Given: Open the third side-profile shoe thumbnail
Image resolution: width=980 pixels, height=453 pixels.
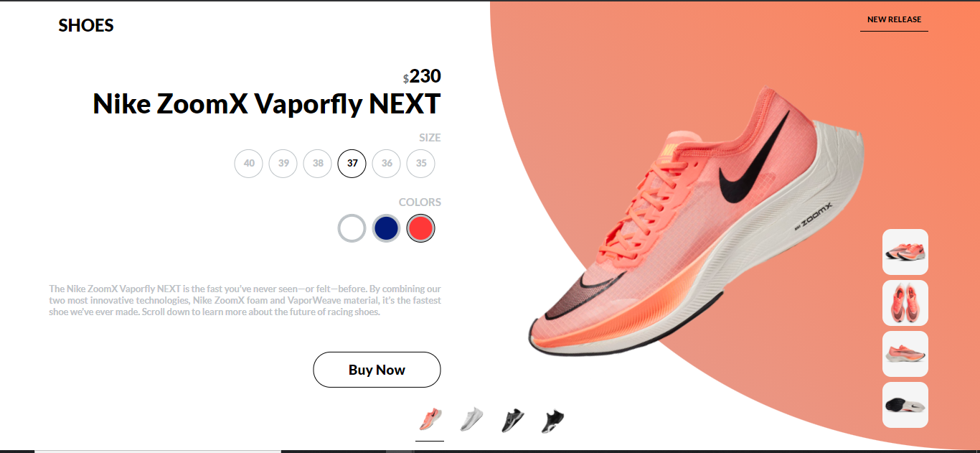Looking at the screenshot, I should [x=905, y=354].
